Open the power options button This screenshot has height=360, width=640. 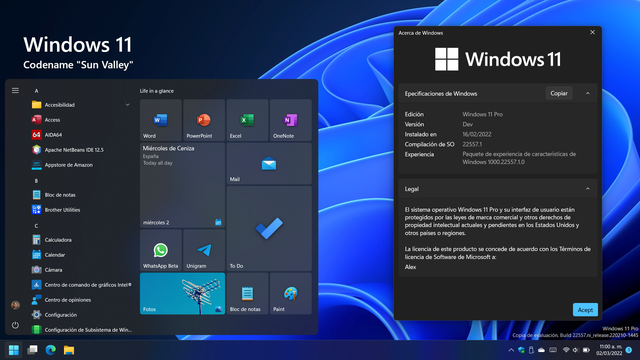click(x=16, y=325)
